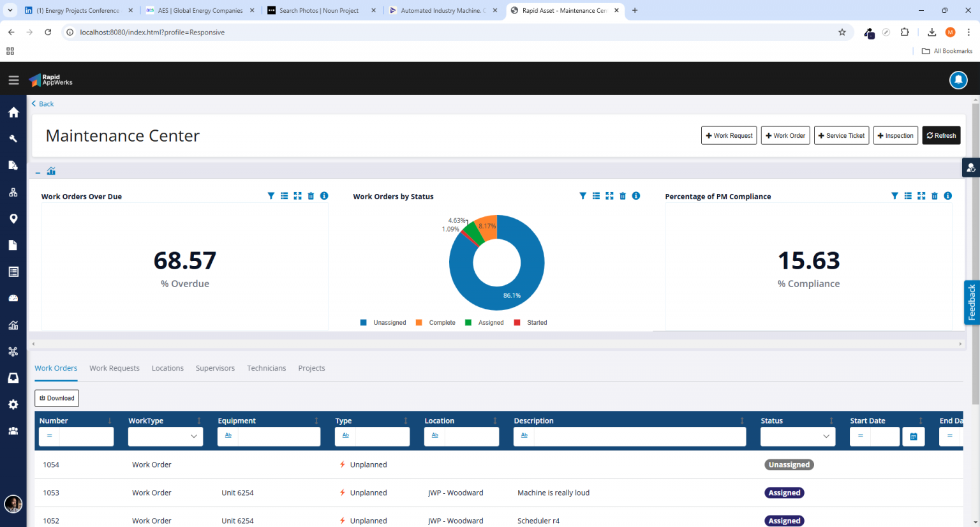Viewport: 980px width, 527px height.
Task: Delete the Percentage of PM Compliance widget
Action: [x=935, y=196]
